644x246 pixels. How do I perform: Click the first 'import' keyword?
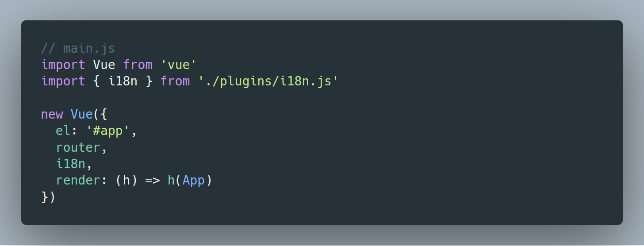click(x=63, y=65)
